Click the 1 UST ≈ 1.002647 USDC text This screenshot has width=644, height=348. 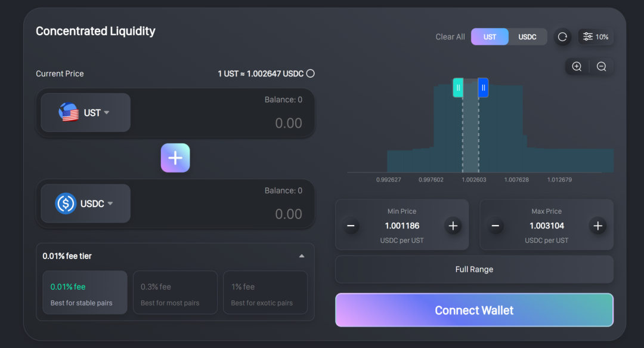point(261,73)
